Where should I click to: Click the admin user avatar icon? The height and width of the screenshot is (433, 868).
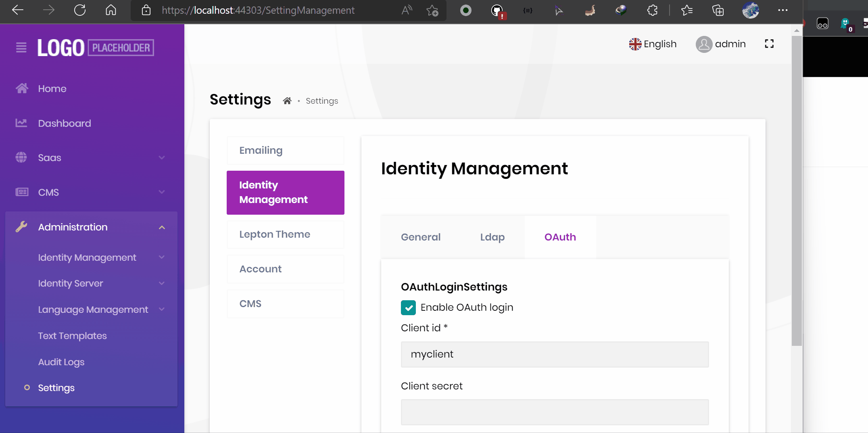[x=704, y=44]
